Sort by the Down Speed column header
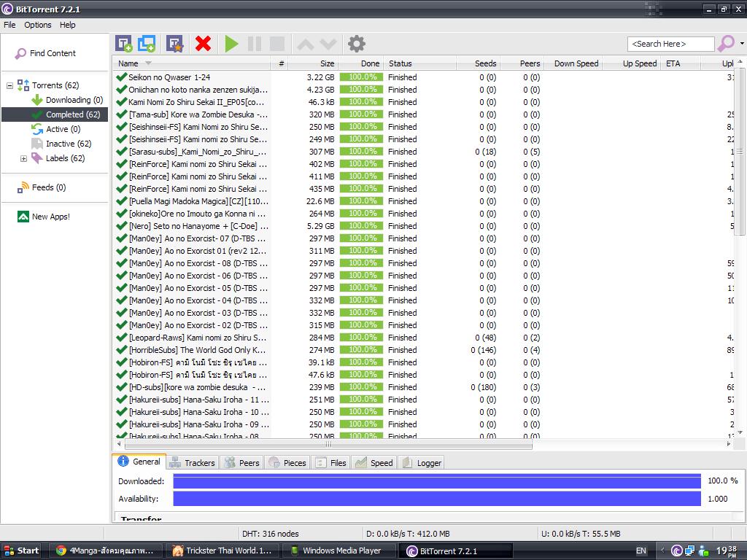The width and height of the screenshot is (747, 560). click(573, 63)
